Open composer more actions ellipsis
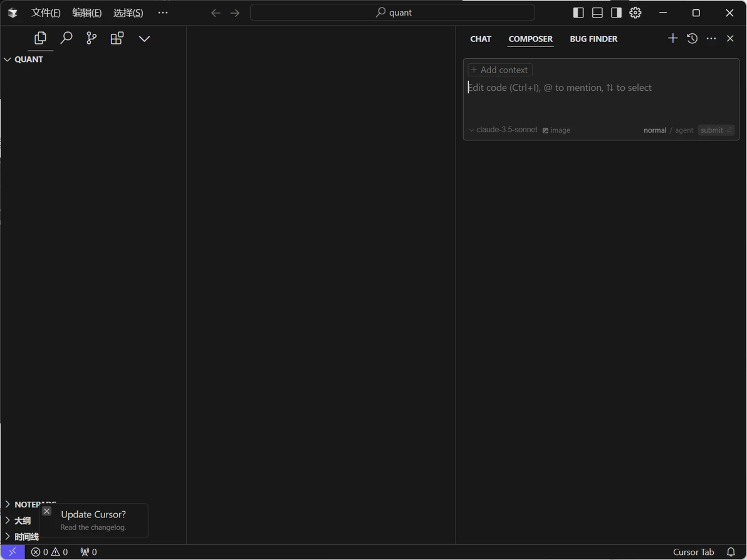 711,38
